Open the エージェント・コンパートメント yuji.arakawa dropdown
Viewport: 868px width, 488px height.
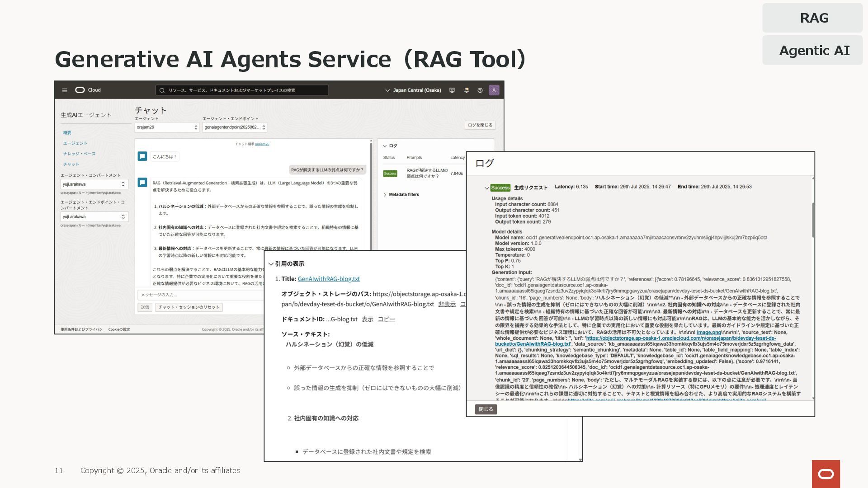[x=94, y=184]
